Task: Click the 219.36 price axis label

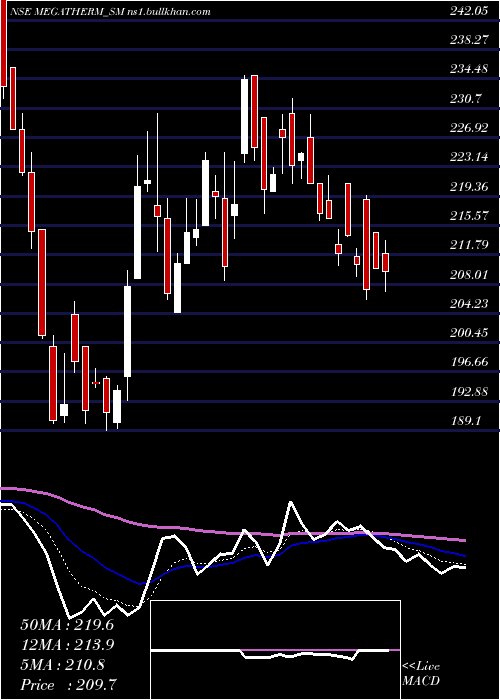Action: click(x=468, y=187)
